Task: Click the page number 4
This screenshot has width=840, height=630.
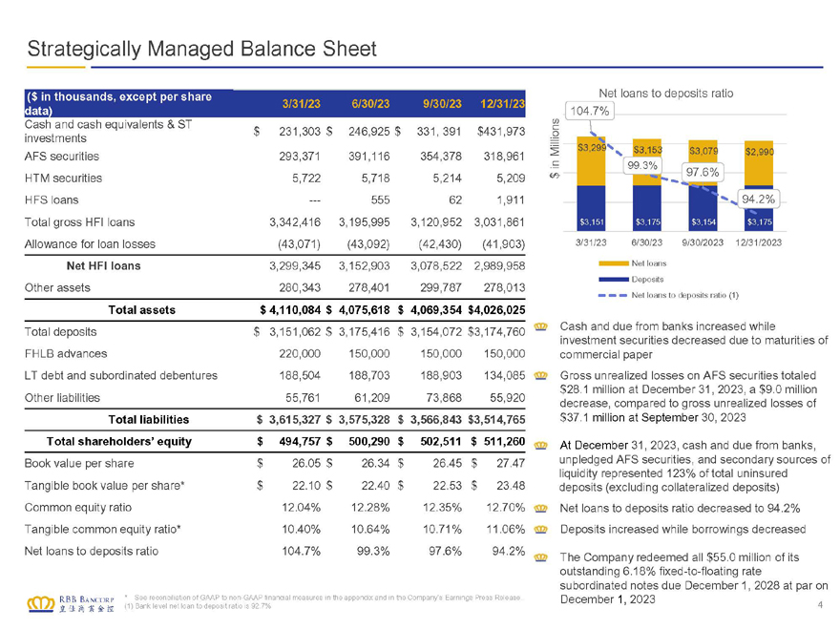Action: 820,605
